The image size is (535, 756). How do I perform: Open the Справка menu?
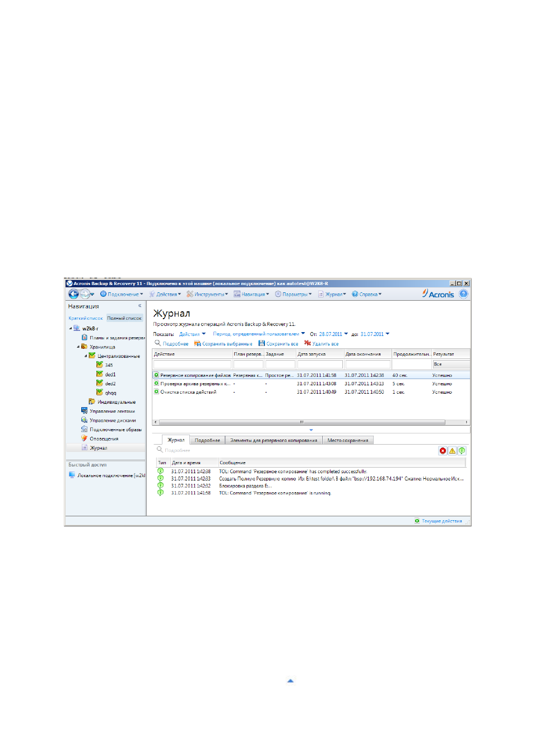tap(367, 294)
